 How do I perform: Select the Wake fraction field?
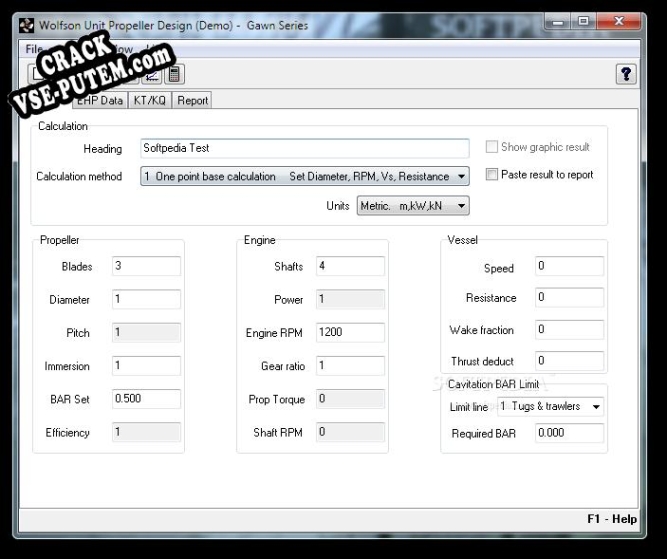[569, 329]
